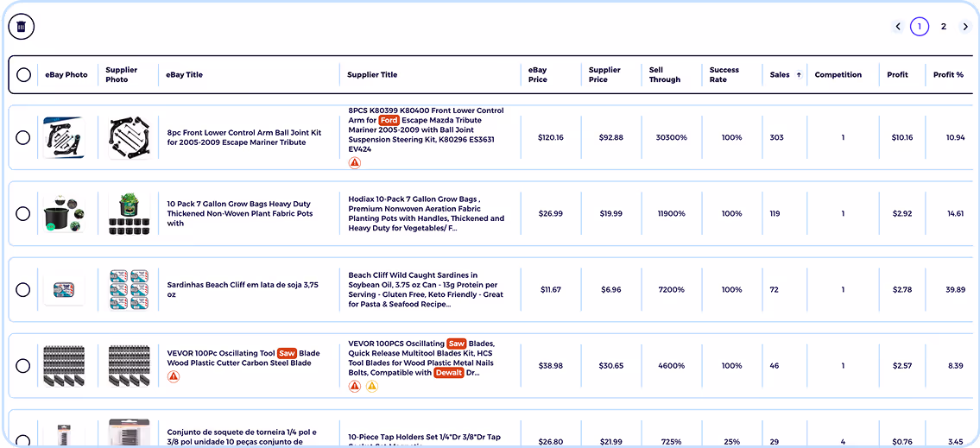The width and height of the screenshot is (980, 448).
Task: Click eBay price $26.99
Action: 551,214
